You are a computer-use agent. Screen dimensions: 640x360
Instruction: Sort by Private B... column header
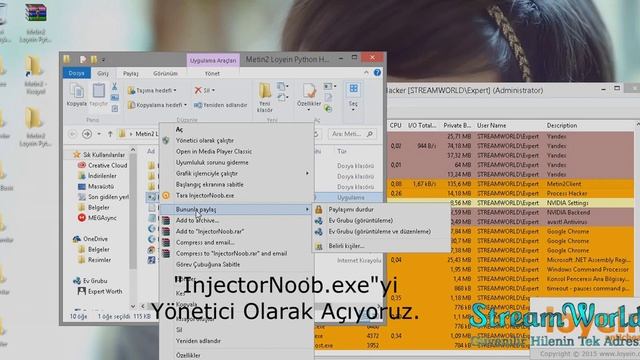(x=457, y=126)
